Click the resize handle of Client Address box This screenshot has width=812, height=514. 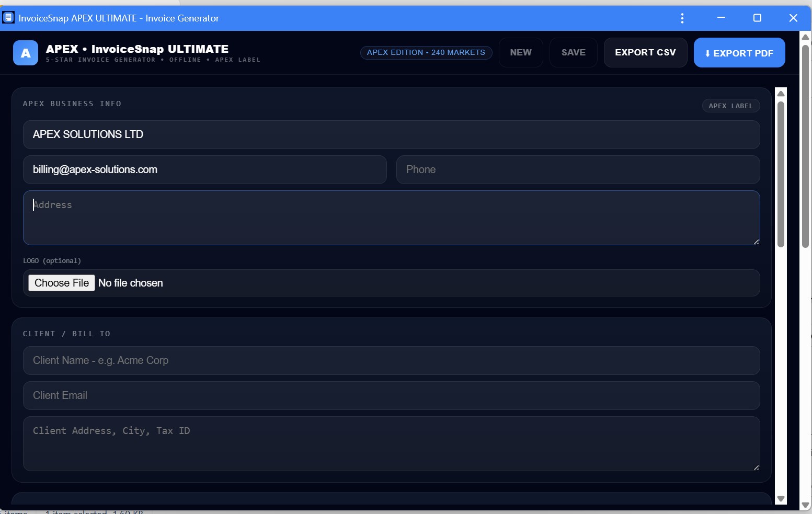pos(756,467)
